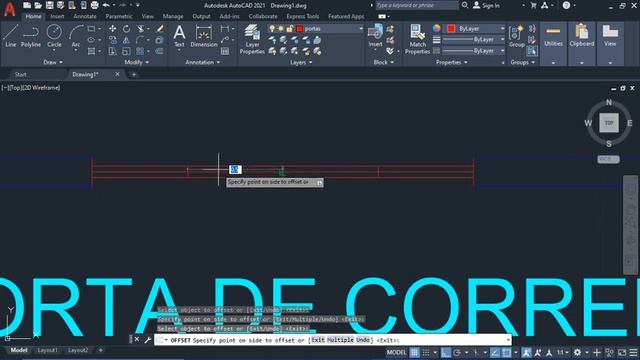Screen dimensions: 640x360
Task: Open the Text annotation tool
Action: (179, 36)
